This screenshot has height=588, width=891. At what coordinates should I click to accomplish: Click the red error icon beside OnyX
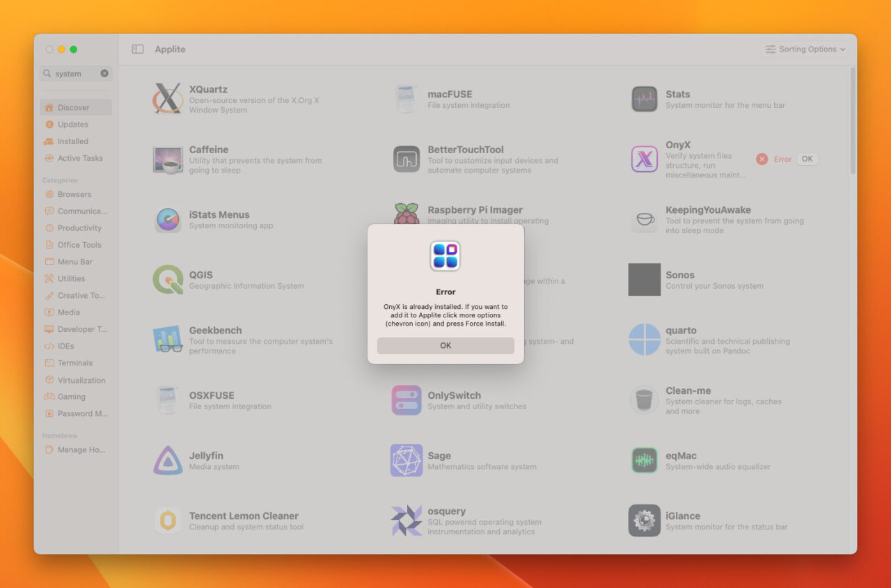pyautogui.click(x=762, y=159)
